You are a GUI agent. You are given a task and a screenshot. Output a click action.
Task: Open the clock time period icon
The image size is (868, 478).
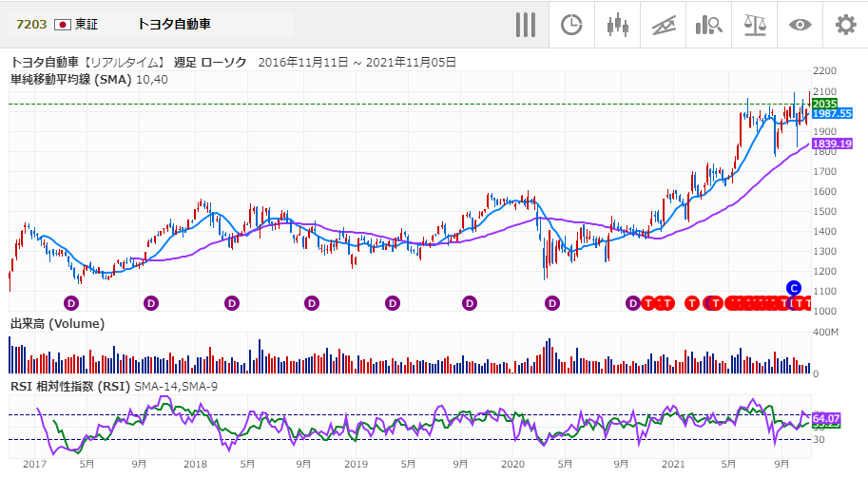pyautogui.click(x=571, y=25)
